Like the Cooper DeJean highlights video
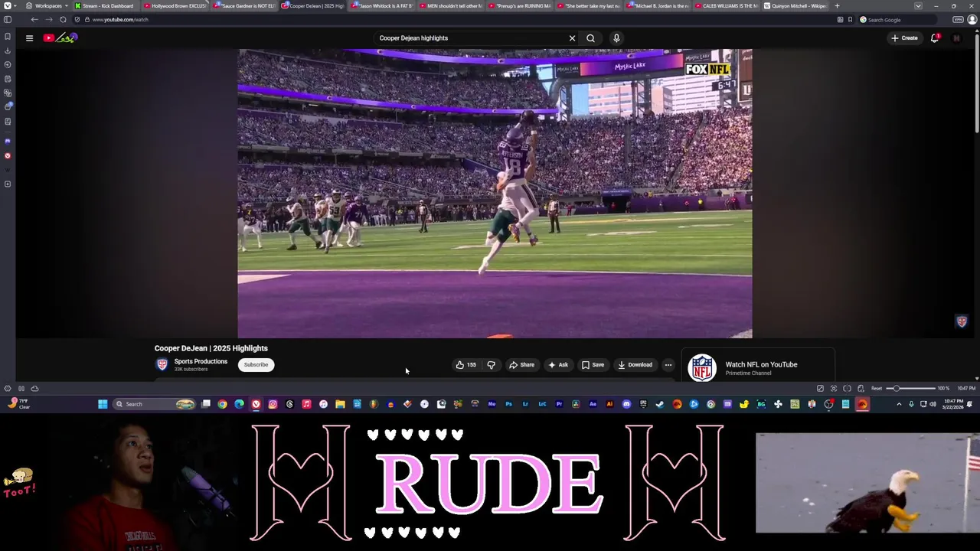This screenshot has width=980, height=551. pos(465,365)
